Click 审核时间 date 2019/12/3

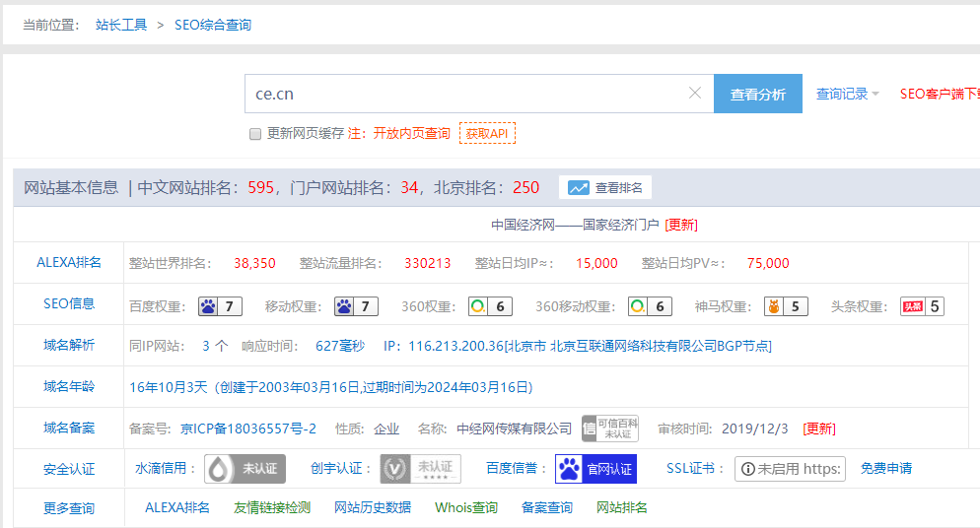point(755,429)
